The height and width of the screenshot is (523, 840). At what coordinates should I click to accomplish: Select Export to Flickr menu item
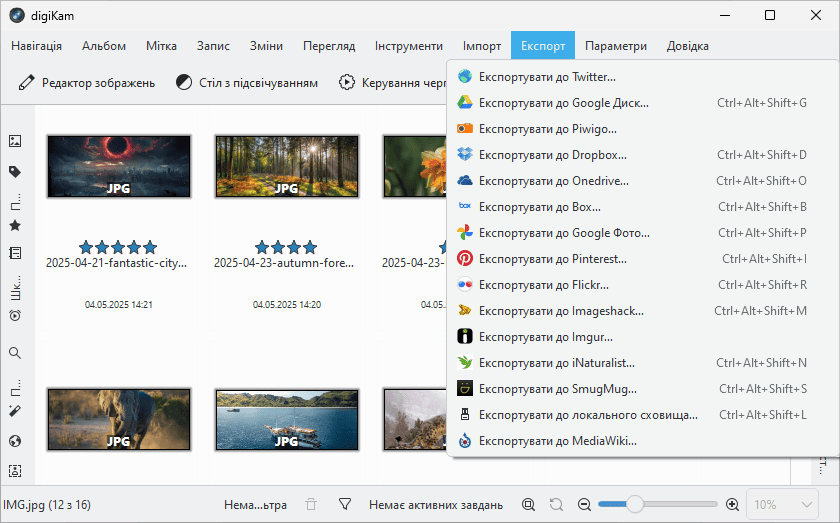547,285
